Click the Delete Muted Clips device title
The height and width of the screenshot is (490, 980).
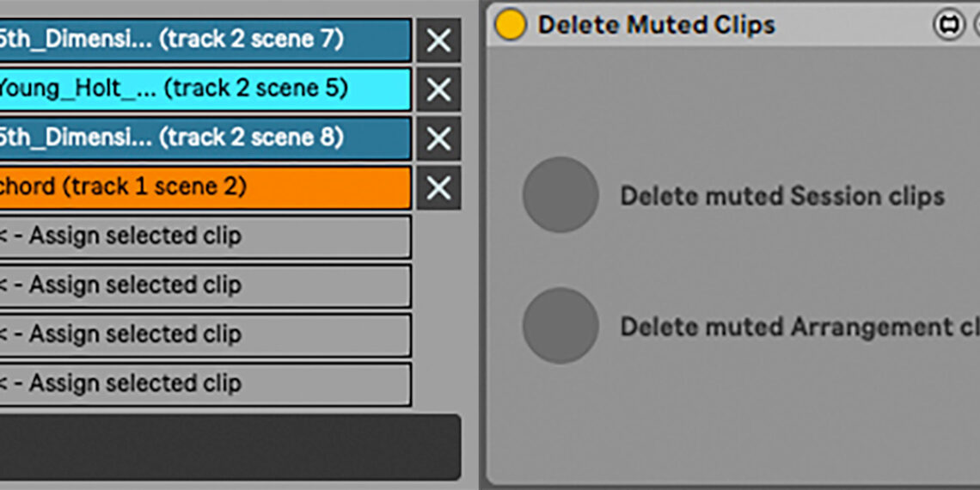(x=656, y=26)
